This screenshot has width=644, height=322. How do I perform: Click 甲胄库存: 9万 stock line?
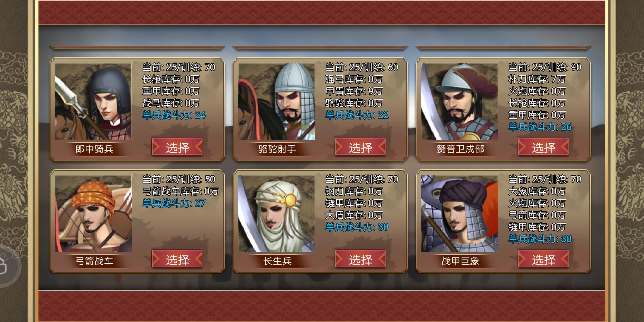tap(354, 91)
